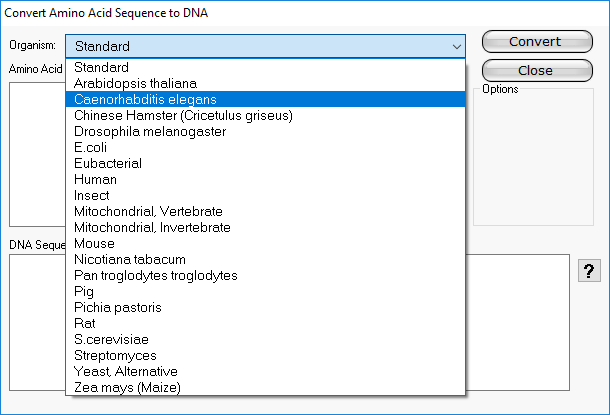The width and height of the screenshot is (610, 415).
Task: Choose the Eubacterial option
Action: (x=108, y=163)
